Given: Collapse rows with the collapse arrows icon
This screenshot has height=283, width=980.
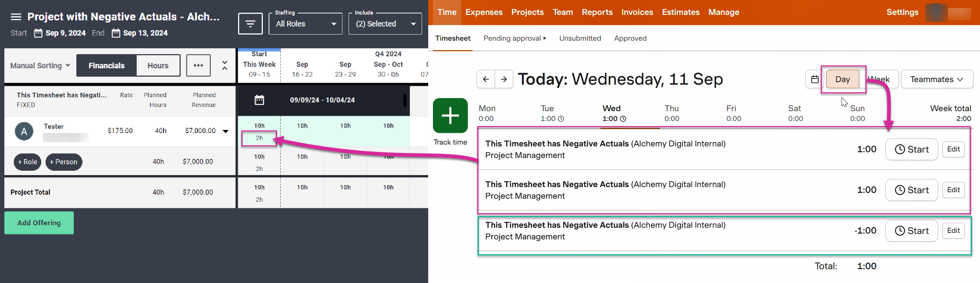Looking at the screenshot, I should click(x=225, y=65).
